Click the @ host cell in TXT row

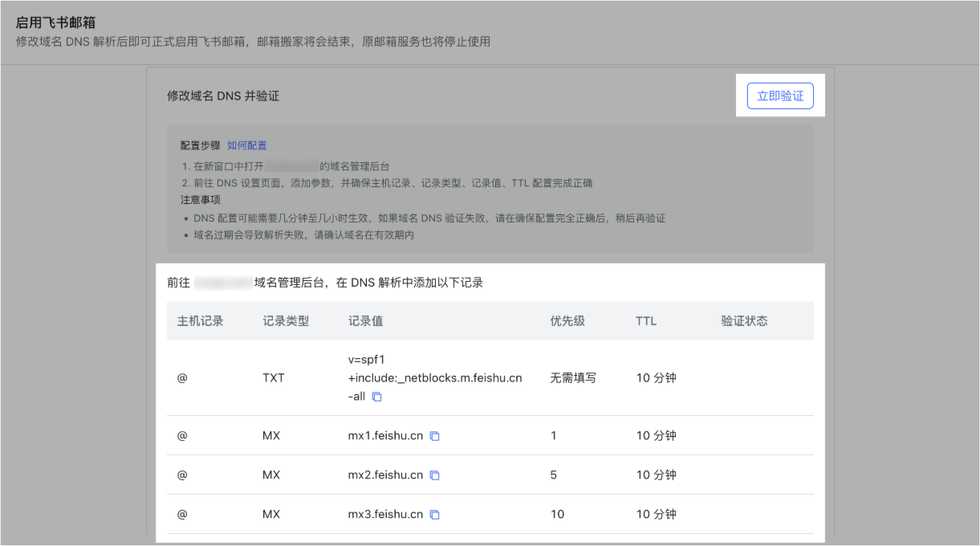[x=182, y=377]
